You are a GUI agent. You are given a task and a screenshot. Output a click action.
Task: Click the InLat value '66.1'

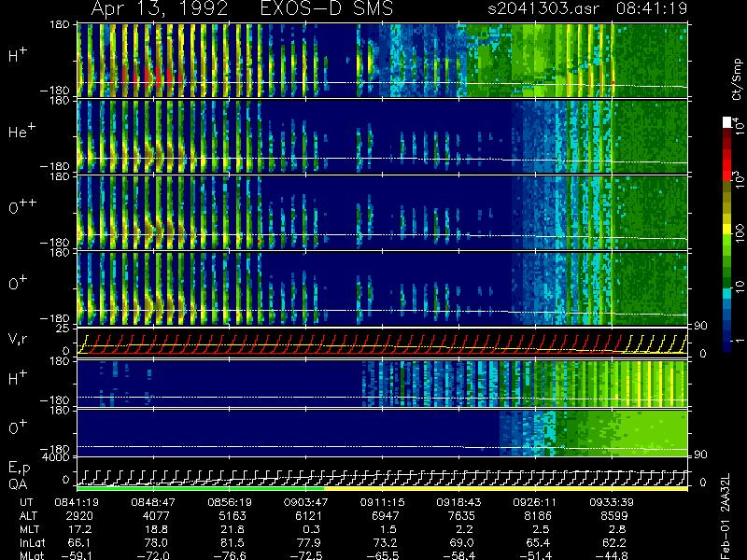[x=79, y=542]
